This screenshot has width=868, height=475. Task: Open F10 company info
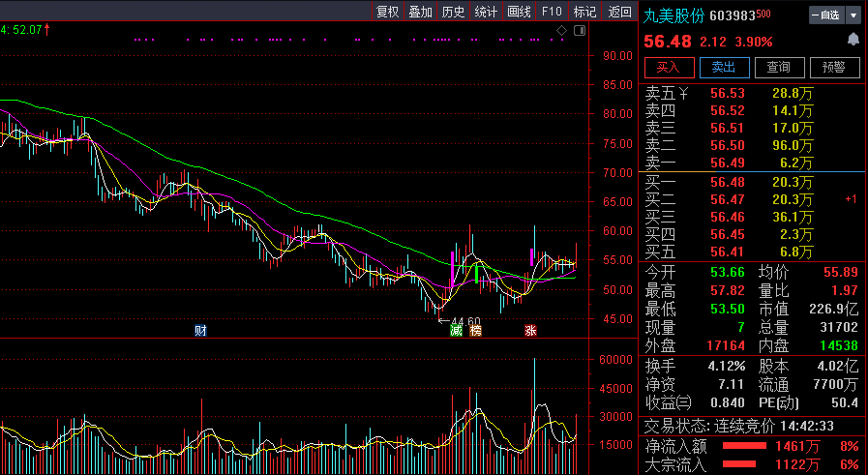[x=552, y=12]
